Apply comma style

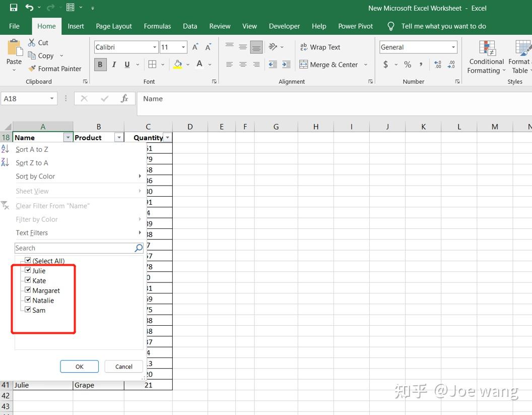coord(421,65)
